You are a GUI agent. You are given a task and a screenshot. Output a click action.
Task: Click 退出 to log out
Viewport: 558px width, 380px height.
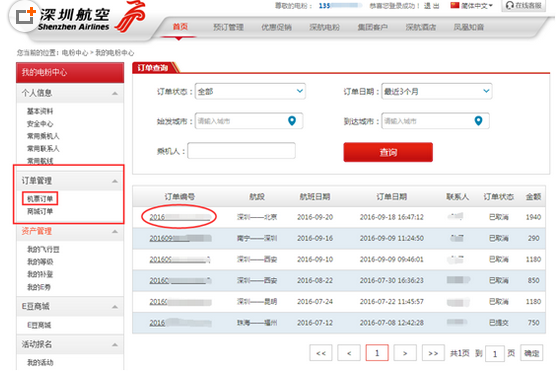pyautogui.click(x=431, y=6)
